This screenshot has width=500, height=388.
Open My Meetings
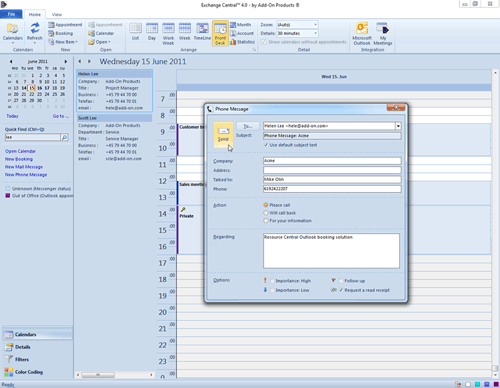[x=383, y=33]
